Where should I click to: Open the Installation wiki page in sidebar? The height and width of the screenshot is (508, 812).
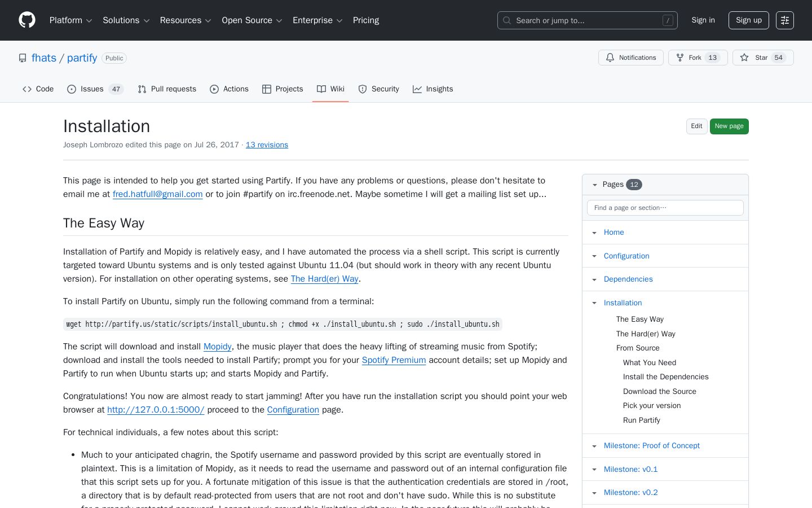623,303
